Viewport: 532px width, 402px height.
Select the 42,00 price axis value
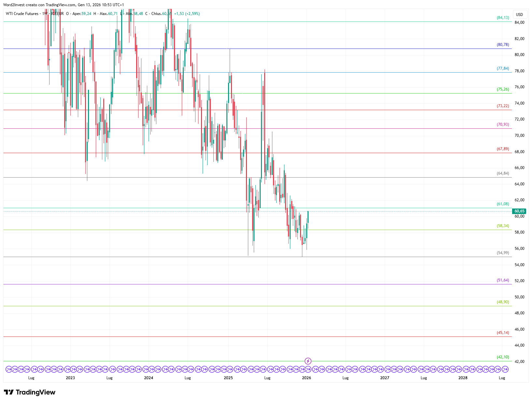tap(520, 362)
